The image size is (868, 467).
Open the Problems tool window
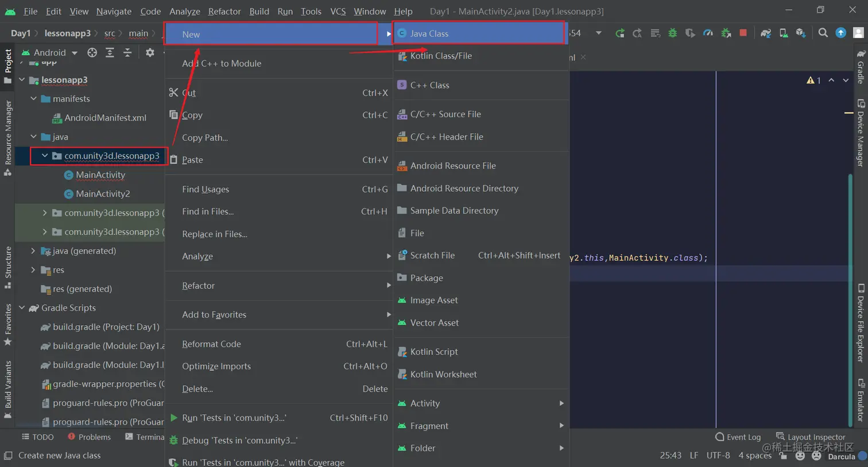pos(89,437)
